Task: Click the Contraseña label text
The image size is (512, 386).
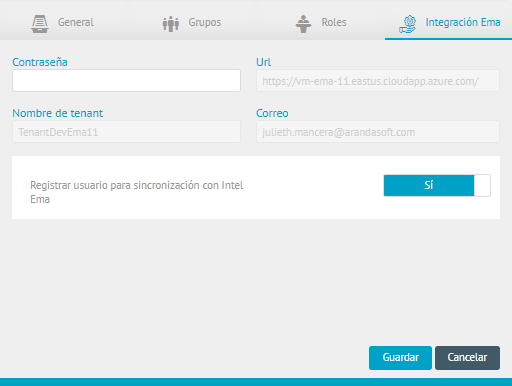Action: click(x=40, y=62)
